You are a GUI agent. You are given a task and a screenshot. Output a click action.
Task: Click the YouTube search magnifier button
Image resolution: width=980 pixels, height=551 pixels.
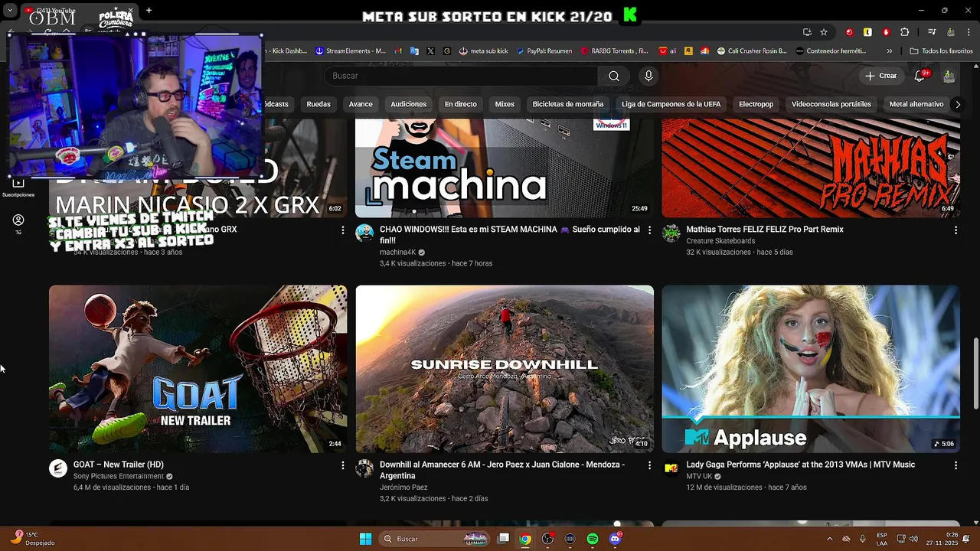[614, 76]
